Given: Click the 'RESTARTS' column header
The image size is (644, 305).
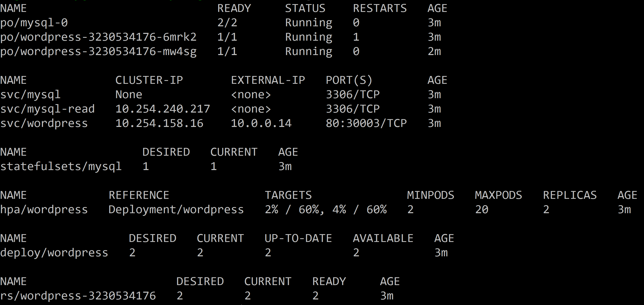Looking at the screenshot, I should click(x=380, y=8).
